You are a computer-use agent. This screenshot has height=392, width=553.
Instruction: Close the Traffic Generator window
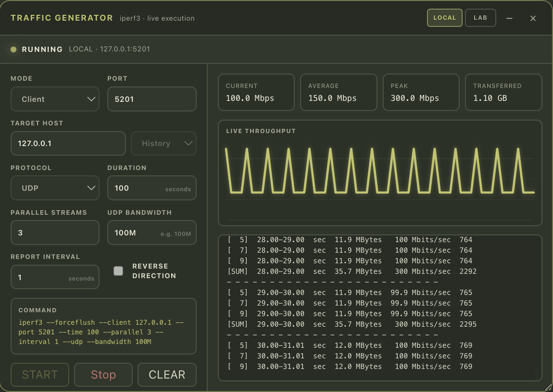coord(533,18)
